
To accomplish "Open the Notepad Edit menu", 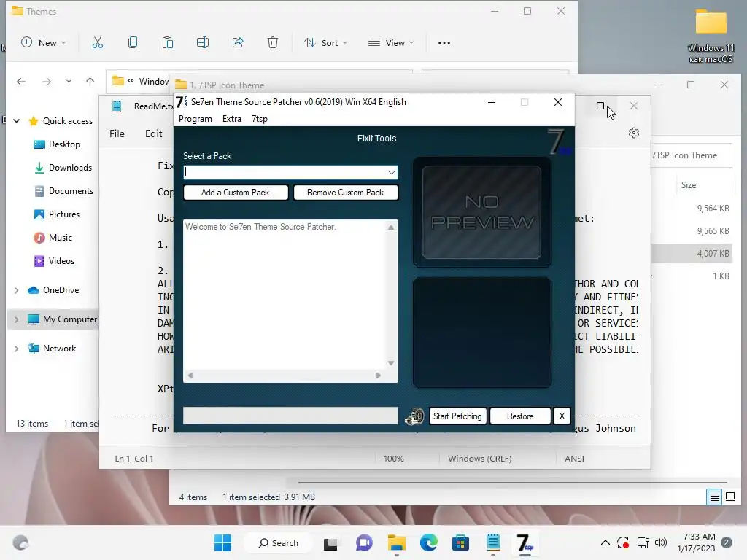I will (153, 134).
